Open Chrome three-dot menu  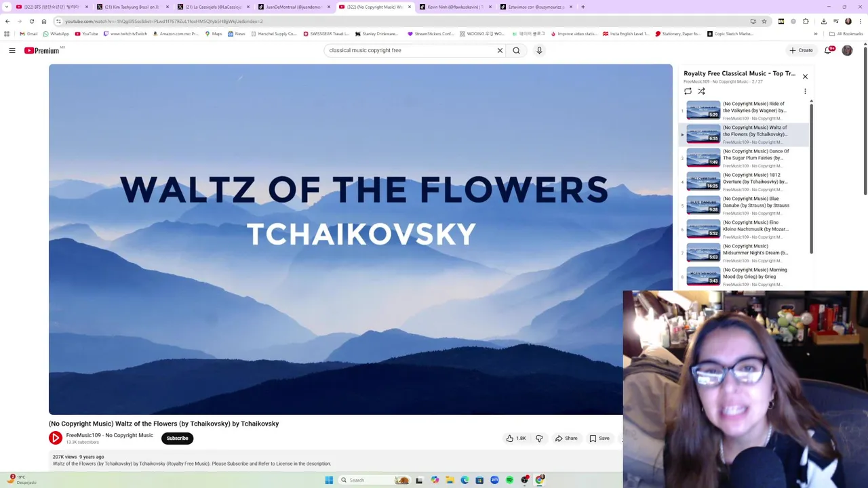860,21
